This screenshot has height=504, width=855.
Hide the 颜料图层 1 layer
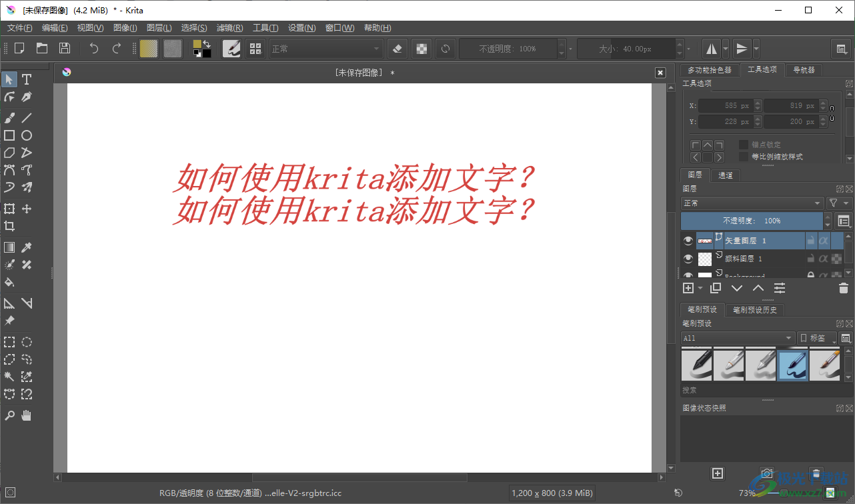coord(688,259)
